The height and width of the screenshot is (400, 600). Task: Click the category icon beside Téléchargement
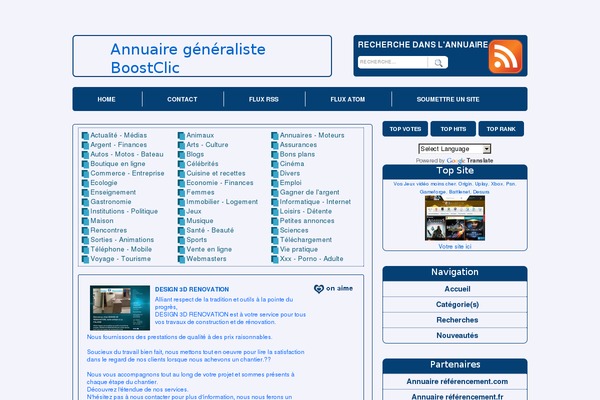tap(275, 240)
